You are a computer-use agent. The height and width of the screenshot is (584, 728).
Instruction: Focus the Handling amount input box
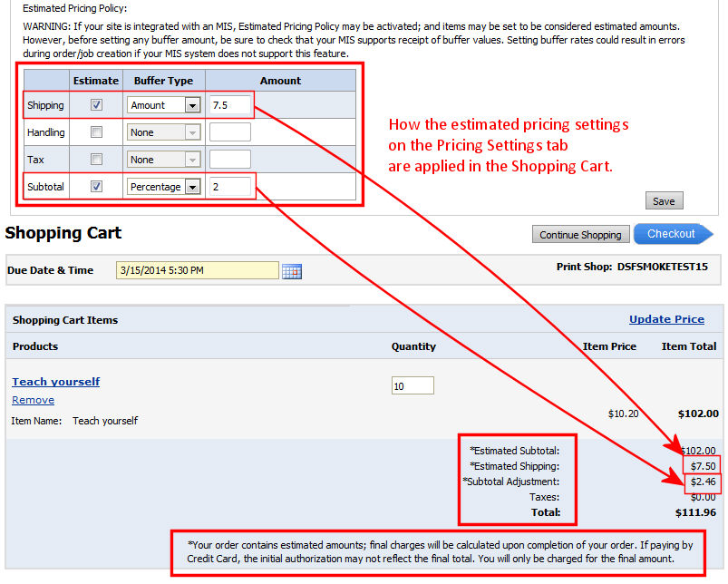pyautogui.click(x=229, y=132)
